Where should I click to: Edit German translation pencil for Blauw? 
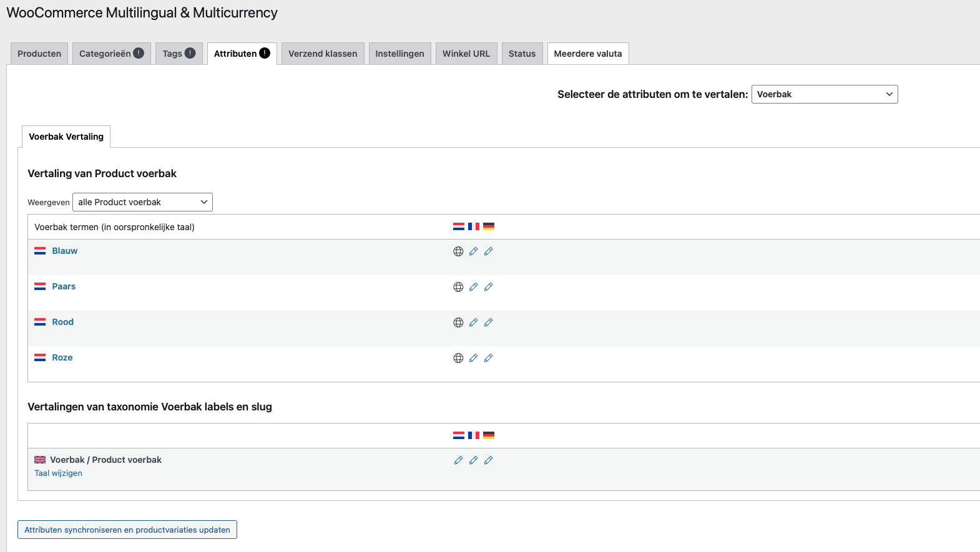[489, 251]
